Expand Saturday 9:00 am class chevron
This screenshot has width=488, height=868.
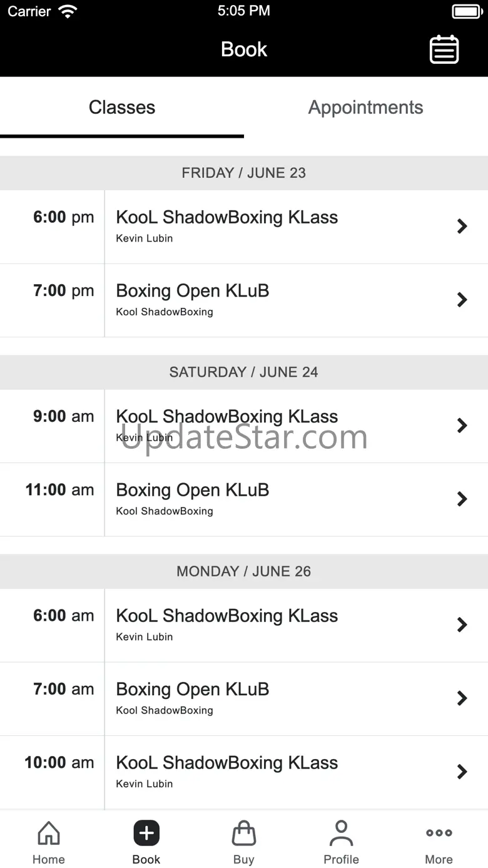click(x=462, y=426)
